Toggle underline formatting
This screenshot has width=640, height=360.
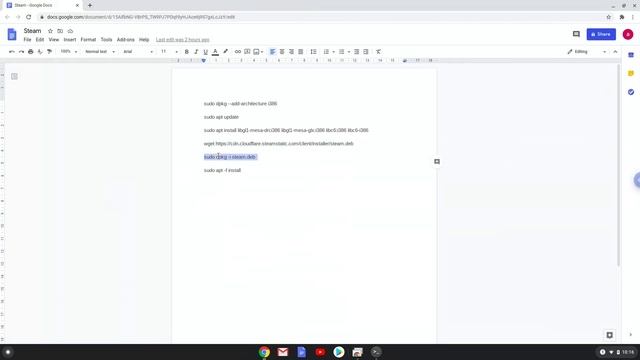(205, 52)
